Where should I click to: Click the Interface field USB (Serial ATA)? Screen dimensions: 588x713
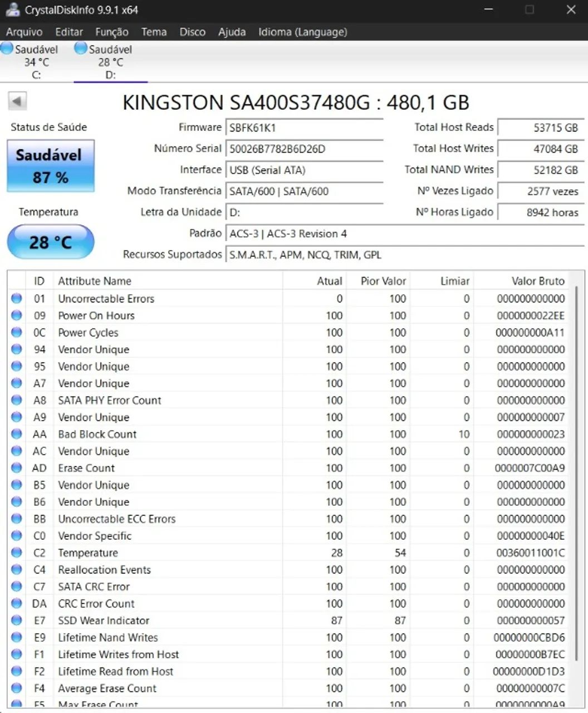point(304,170)
